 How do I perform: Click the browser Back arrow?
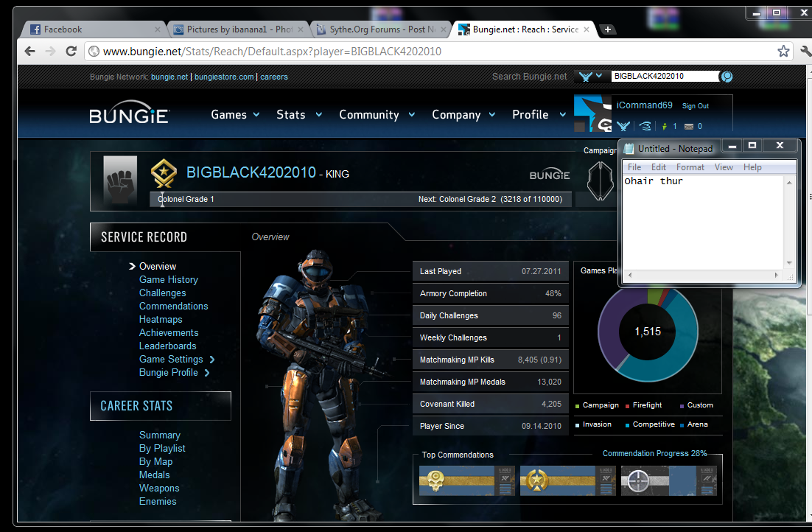tap(30, 52)
